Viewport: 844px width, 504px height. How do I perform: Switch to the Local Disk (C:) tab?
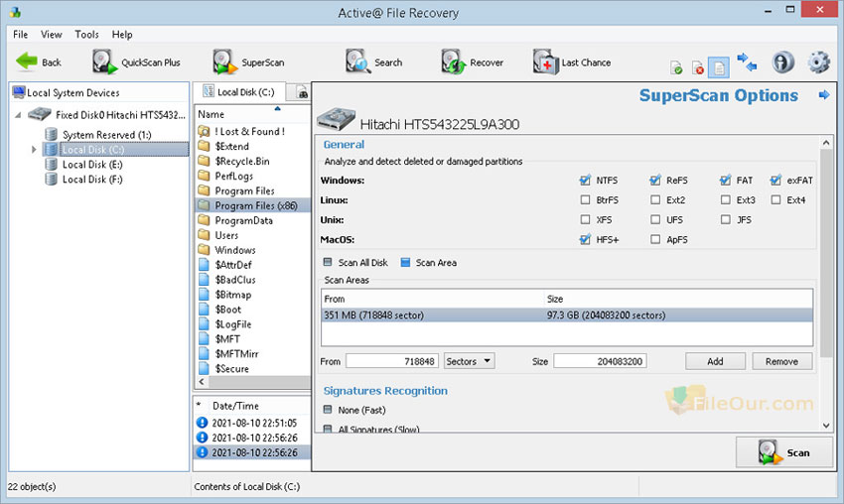238,92
